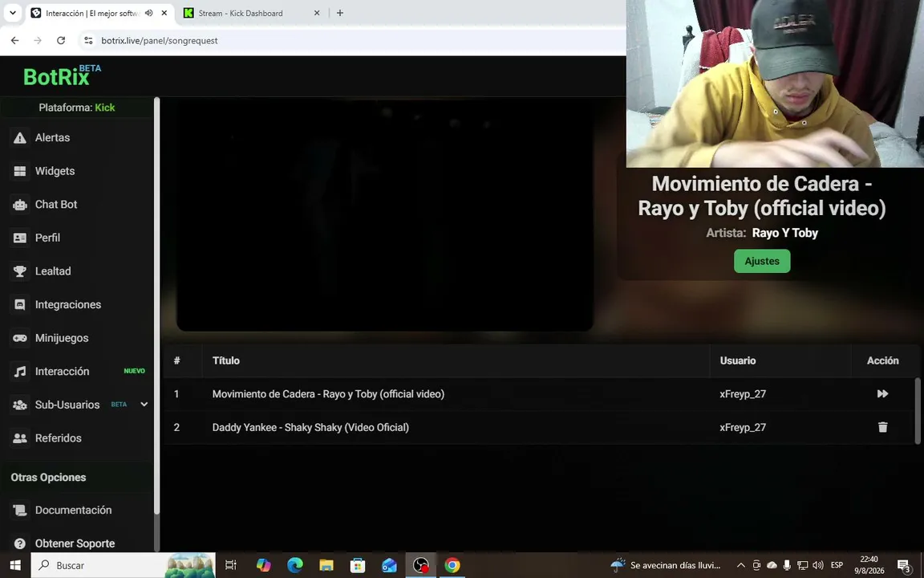Click xFreyp_27 in the Daddy Yankee row
Screen dimensions: 924x578
(743, 427)
